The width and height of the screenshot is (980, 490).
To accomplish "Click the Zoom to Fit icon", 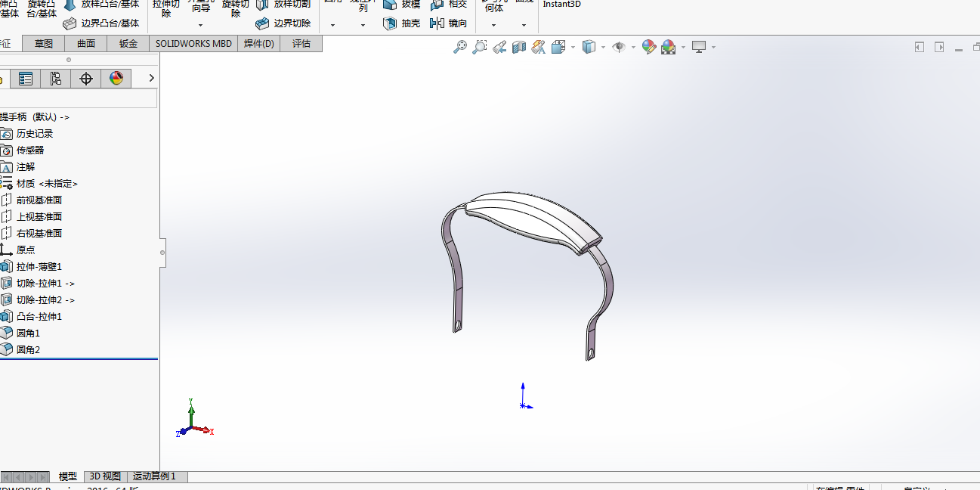I will click(x=459, y=47).
